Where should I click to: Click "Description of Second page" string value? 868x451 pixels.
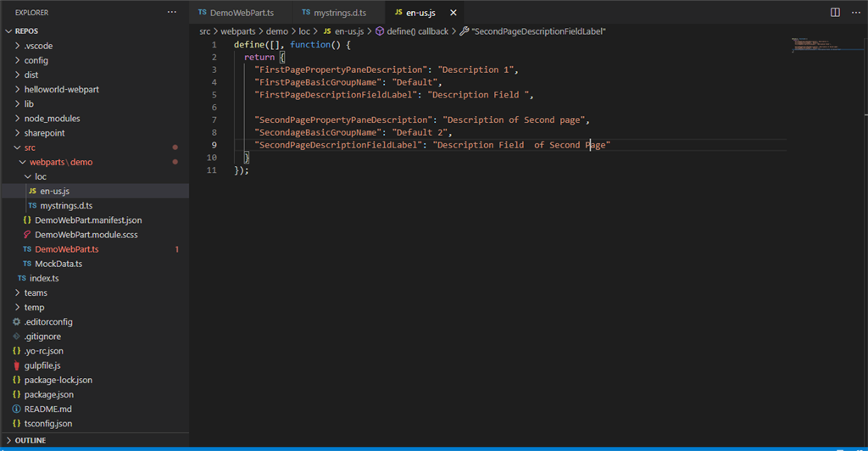(515, 120)
